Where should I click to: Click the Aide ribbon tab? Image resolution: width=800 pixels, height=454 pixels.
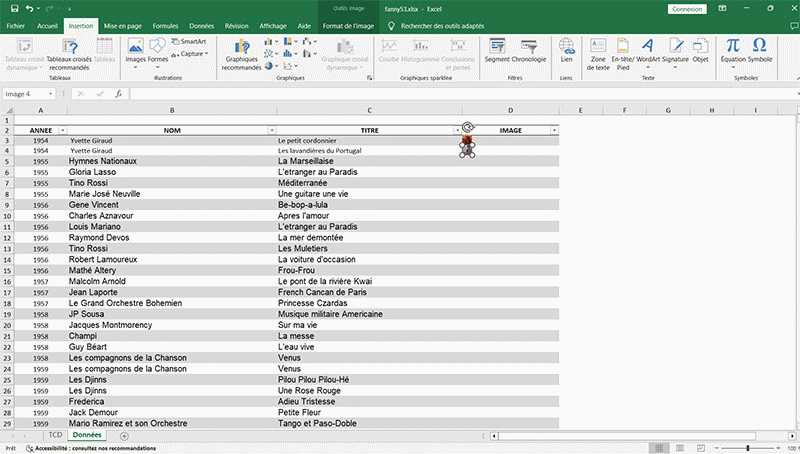pos(304,26)
